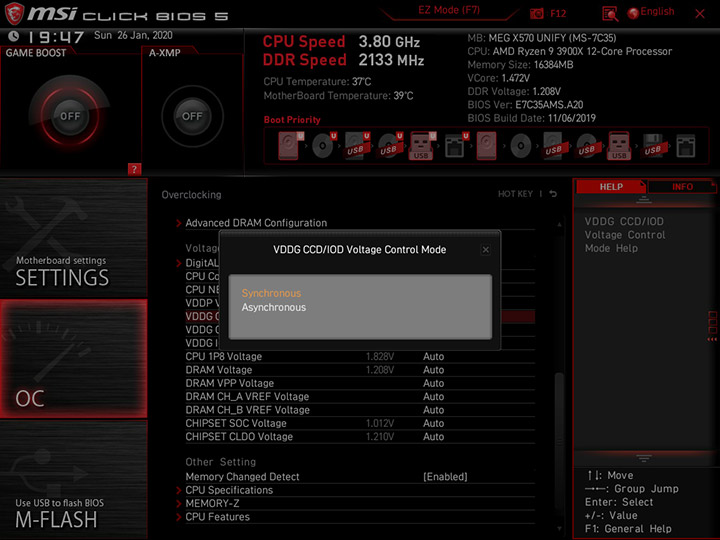Open the BIOS search magnifier icon

click(609, 14)
